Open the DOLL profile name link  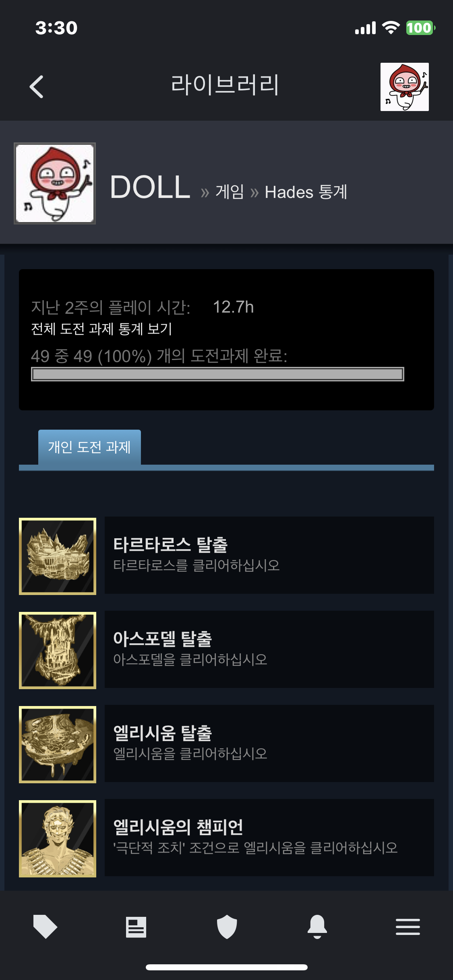(x=150, y=187)
